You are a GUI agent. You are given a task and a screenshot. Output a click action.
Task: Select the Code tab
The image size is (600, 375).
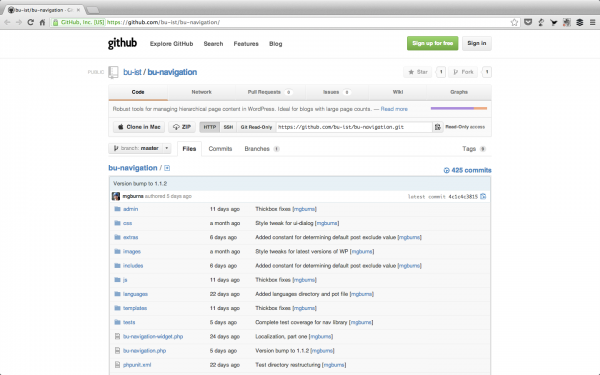[x=138, y=92]
